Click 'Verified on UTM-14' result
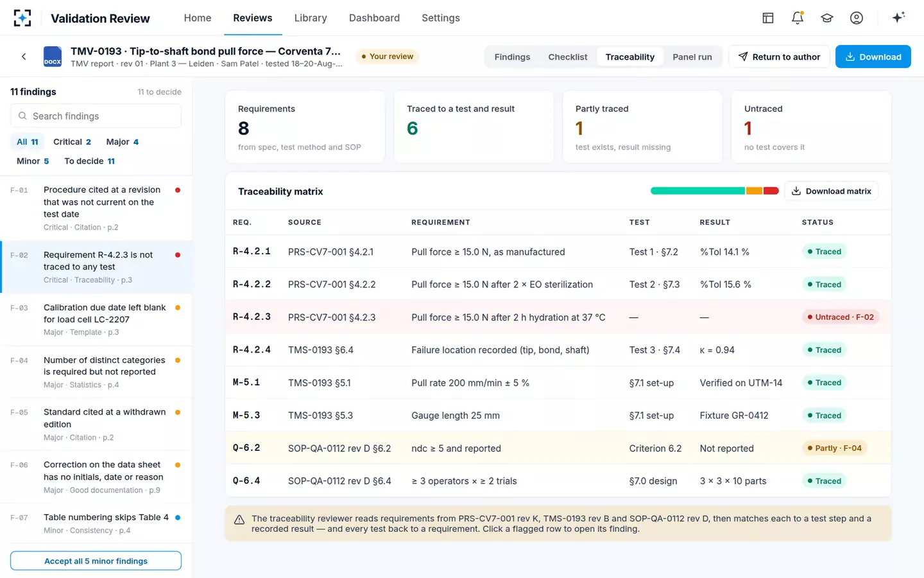This screenshot has height=578, width=924. click(741, 383)
